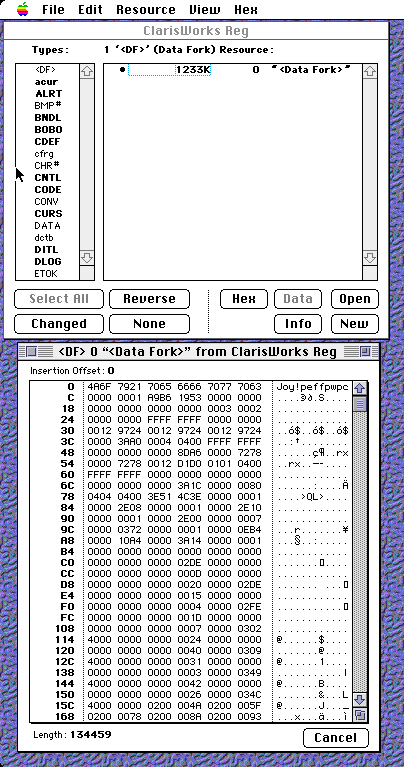The height and width of the screenshot is (767, 404).
Task: Click the resource list scroll-up arrow
Action: (x=370, y=71)
